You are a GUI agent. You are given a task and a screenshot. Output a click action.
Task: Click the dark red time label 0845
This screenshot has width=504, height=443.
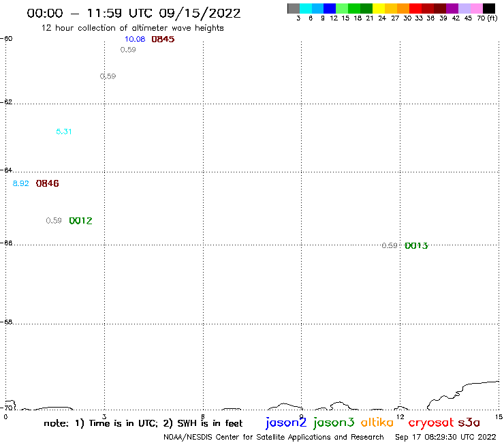(163, 40)
